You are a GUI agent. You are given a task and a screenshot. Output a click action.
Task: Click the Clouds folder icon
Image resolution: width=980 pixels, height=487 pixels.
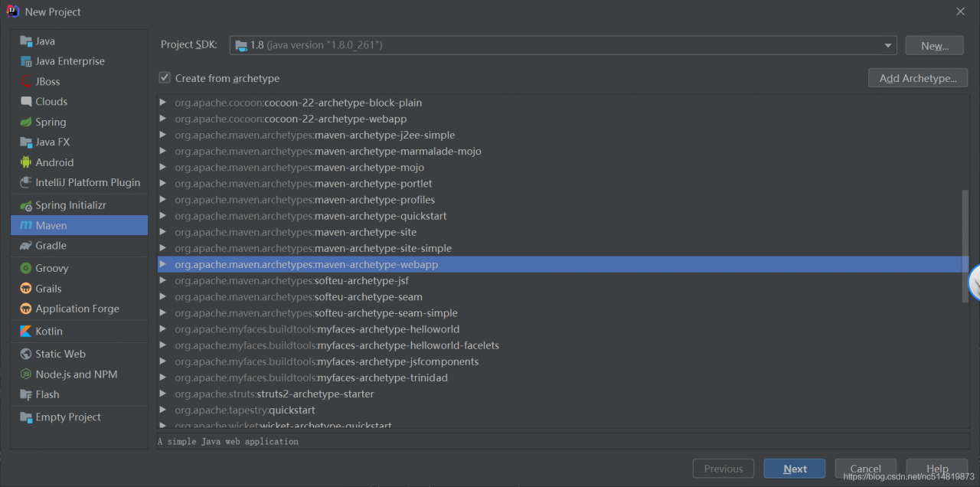[x=26, y=102]
